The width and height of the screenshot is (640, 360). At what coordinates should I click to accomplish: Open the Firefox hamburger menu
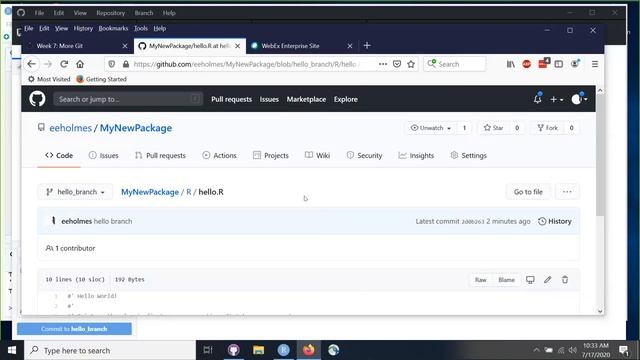[x=595, y=64]
